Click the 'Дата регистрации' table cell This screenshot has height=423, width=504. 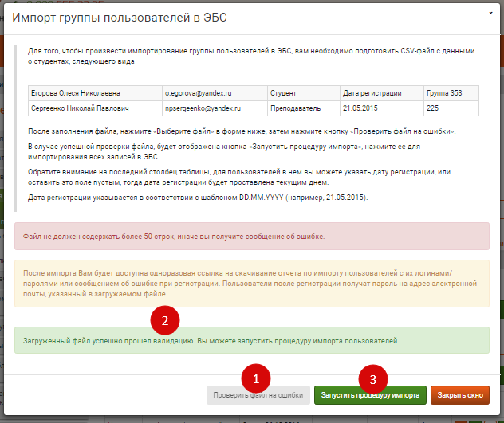point(380,92)
